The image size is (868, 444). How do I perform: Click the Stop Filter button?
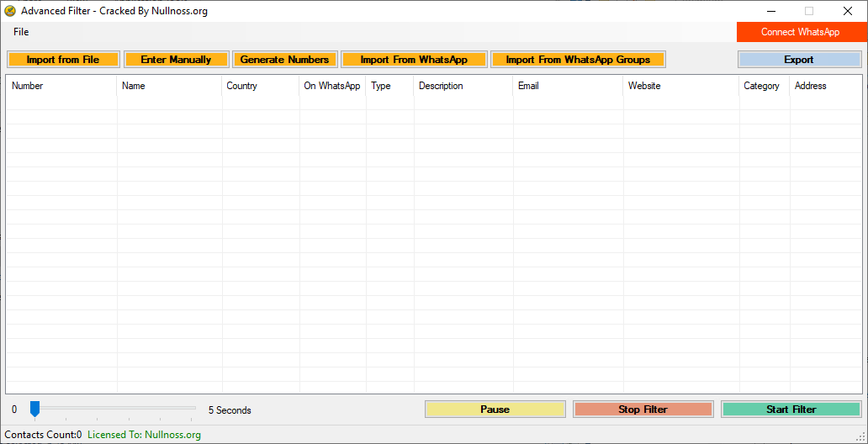(643, 410)
